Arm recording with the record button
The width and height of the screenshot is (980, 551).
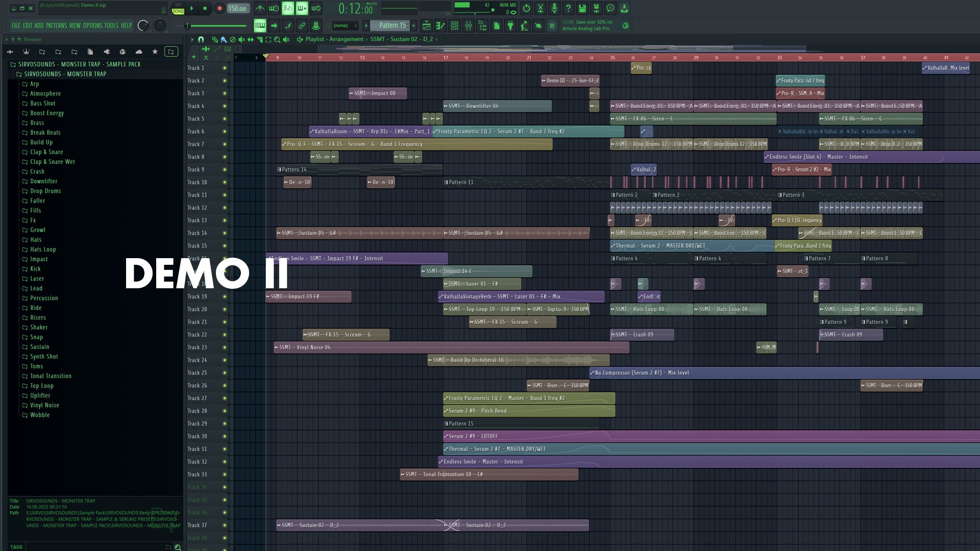(x=219, y=8)
